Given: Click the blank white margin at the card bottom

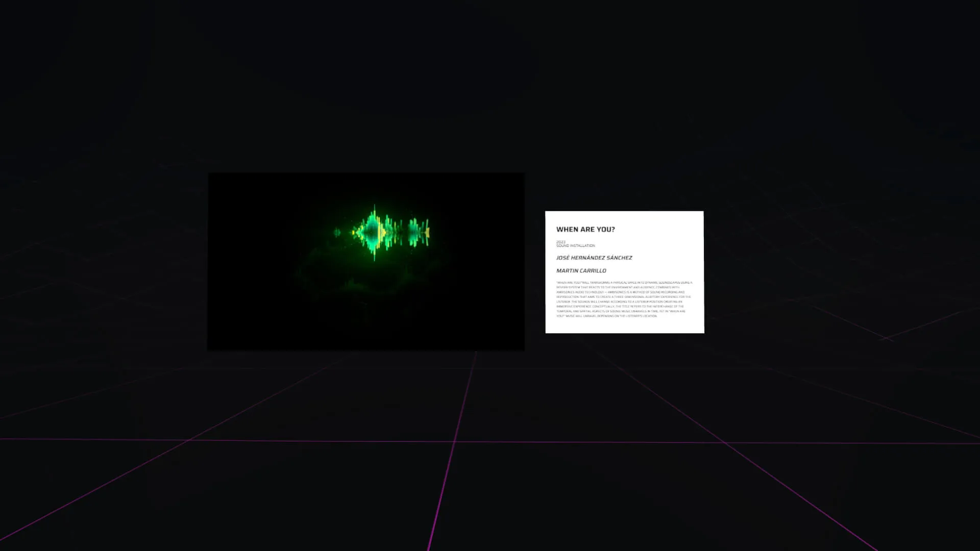Looking at the screenshot, I should [x=624, y=326].
